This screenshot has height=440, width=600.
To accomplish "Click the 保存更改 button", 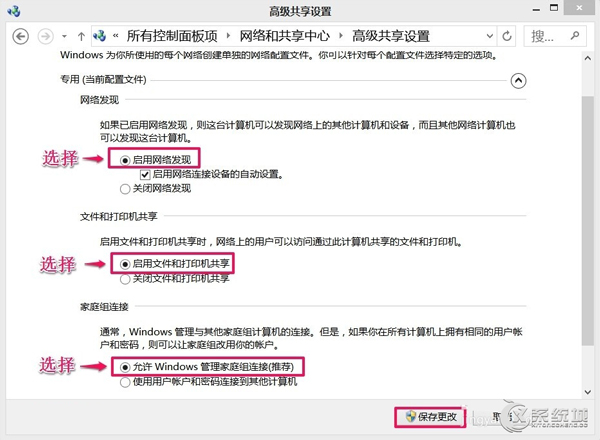I will (430, 417).
